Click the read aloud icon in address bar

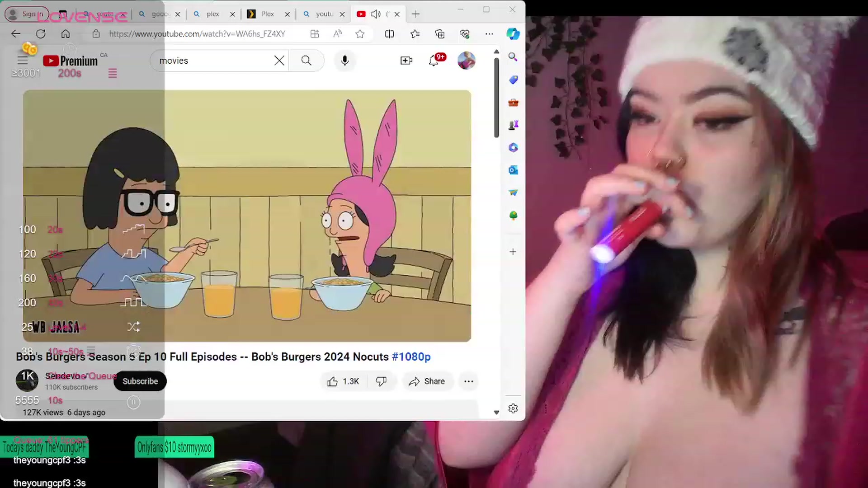[337, 34]
